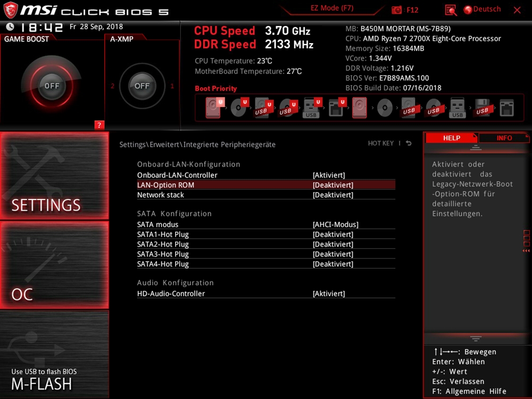This screenshot has width=532, height=399.
Task: Select the legacy CD/DVD boot icon without U badge
Action: click(x=385, y=108)
